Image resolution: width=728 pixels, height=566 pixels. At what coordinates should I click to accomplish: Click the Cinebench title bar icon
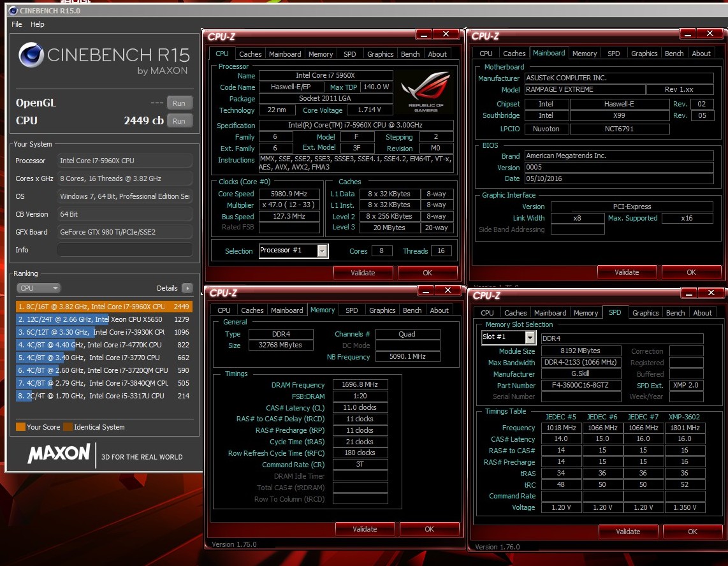[13, 10]
